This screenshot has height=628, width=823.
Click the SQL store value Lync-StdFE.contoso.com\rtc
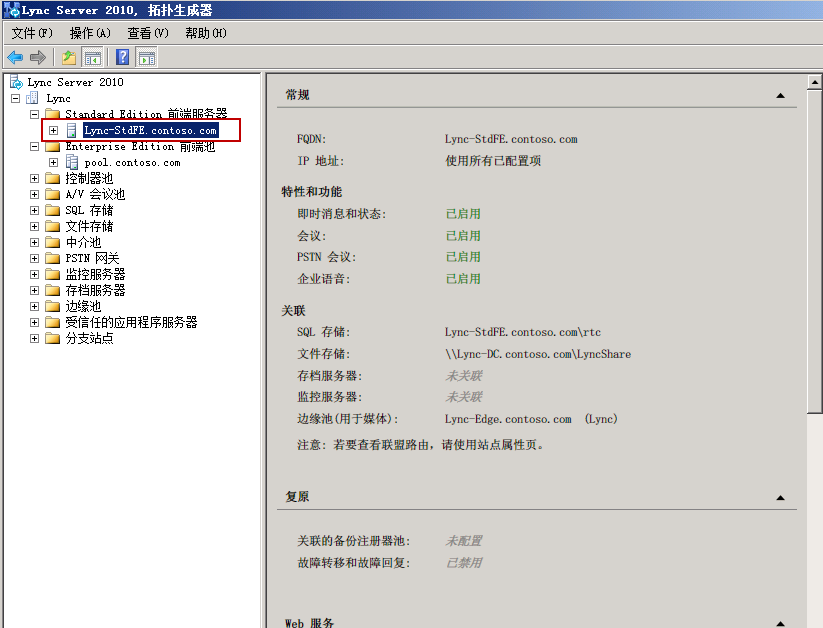pyautogui.click(x=523, y=332)
